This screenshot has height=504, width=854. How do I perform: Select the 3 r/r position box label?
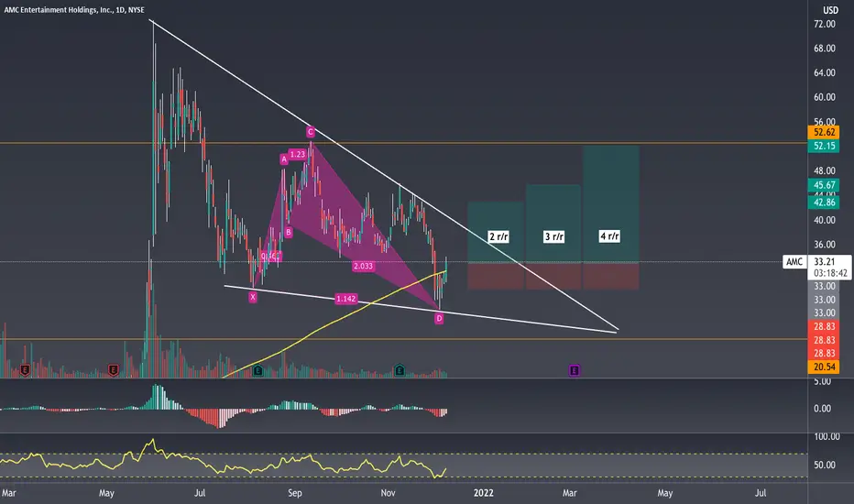click(554, 236)
